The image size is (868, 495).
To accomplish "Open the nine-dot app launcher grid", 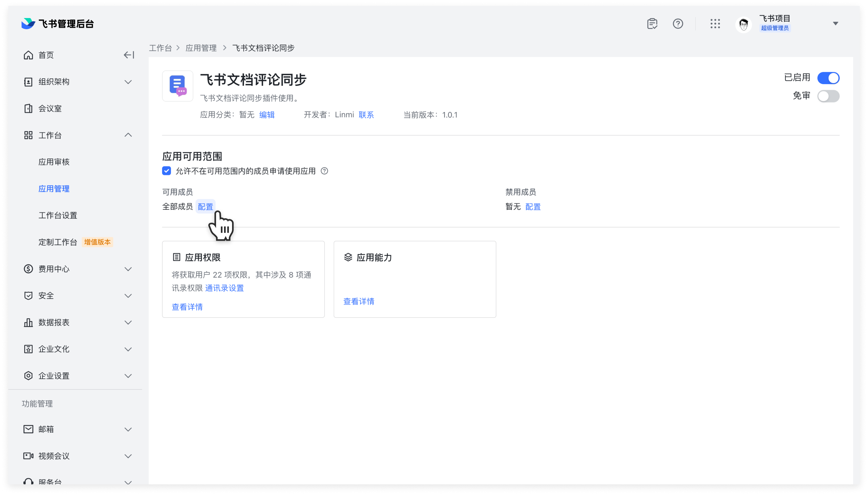I will 715,23.
